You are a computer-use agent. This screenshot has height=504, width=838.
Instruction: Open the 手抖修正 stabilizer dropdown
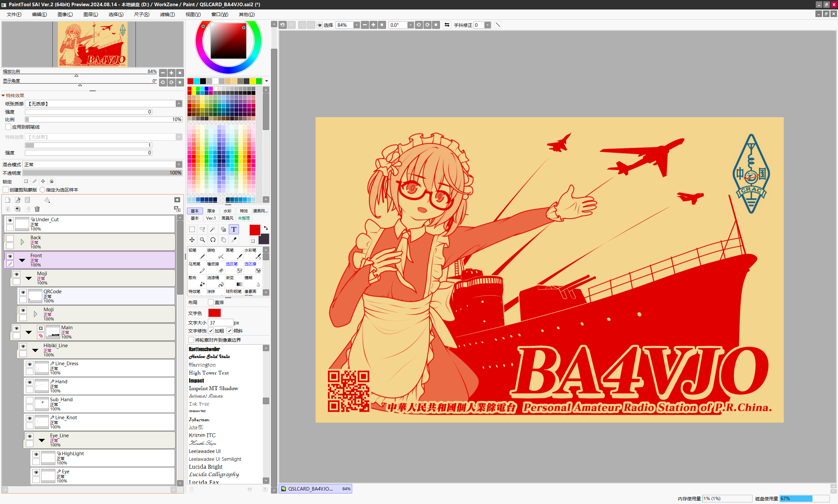(x=487, y=25)
